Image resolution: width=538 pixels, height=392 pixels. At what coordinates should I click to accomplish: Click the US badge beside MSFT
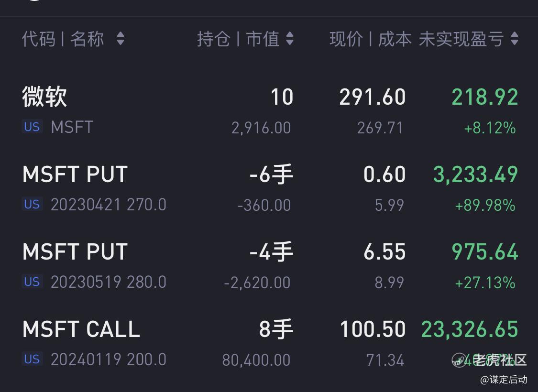pyautogui.click(x=32, y=127)
